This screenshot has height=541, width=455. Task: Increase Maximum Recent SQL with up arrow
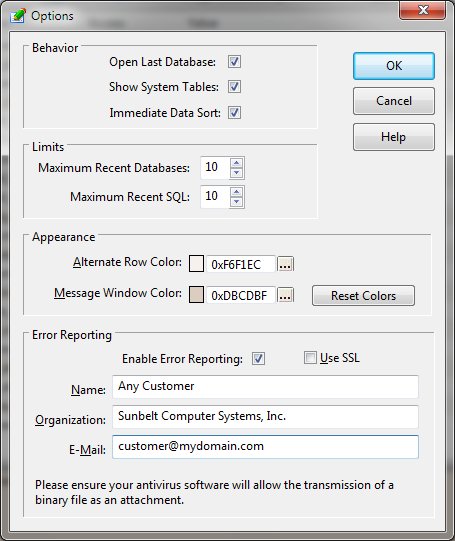tap(237, 192)
